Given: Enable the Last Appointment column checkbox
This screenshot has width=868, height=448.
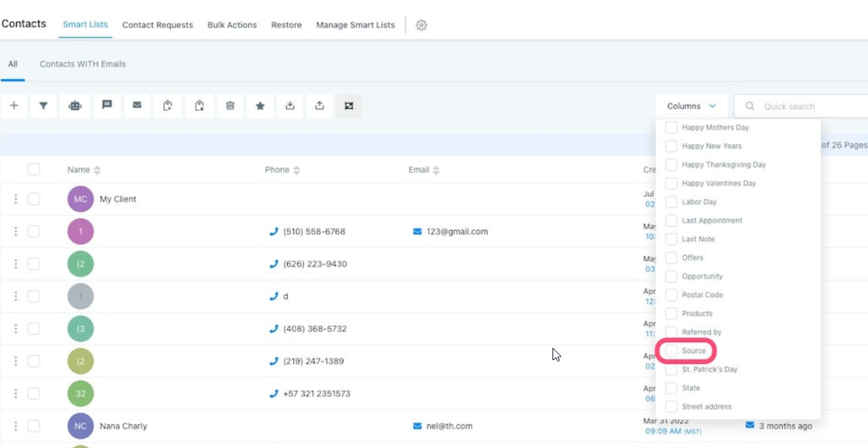Looking at the screenshot, I should [x=671, y=220].
